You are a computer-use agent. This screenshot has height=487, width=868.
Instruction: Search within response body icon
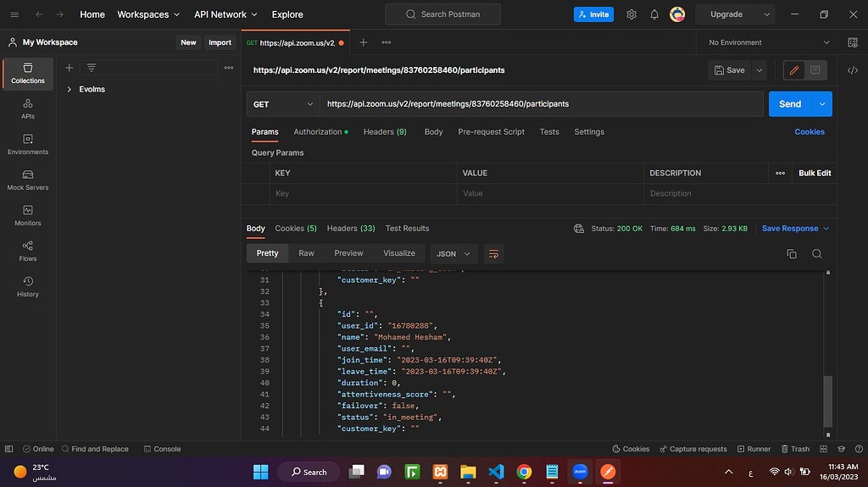[x=816, y=253]
